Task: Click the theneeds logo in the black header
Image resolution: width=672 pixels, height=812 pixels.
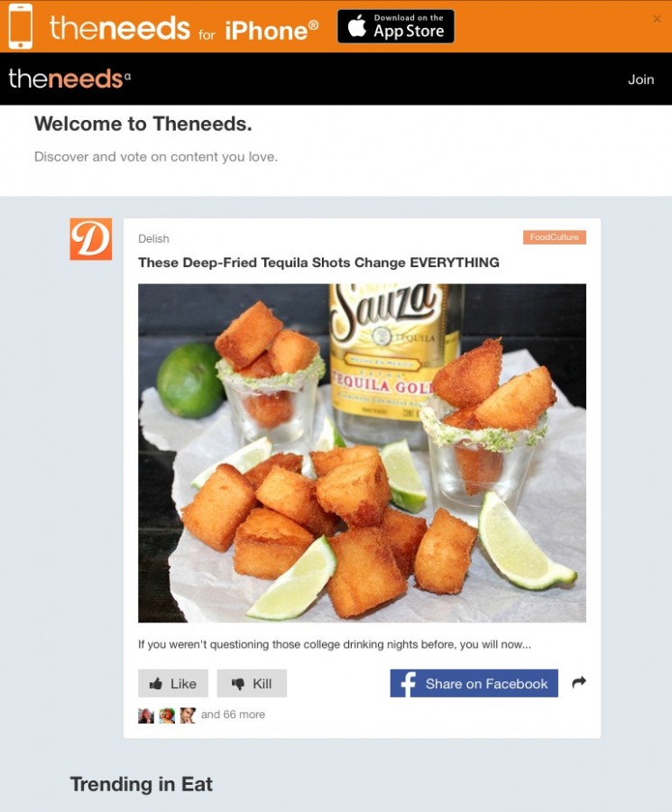Action: tap(69, 78)
